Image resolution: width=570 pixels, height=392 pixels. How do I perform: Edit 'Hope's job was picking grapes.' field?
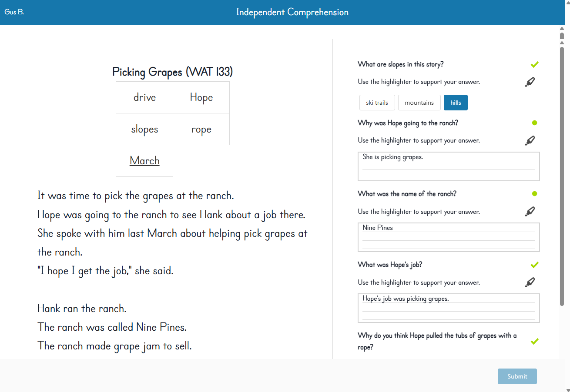[x=449, y=308]
